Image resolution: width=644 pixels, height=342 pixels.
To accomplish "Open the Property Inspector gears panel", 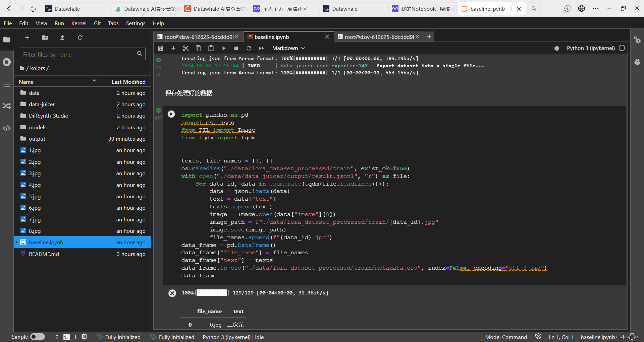I will (x=637, y=40).
